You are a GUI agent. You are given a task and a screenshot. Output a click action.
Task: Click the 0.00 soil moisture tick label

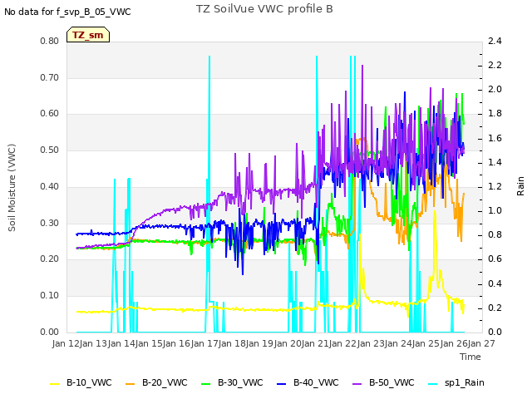tap(50, 332)
